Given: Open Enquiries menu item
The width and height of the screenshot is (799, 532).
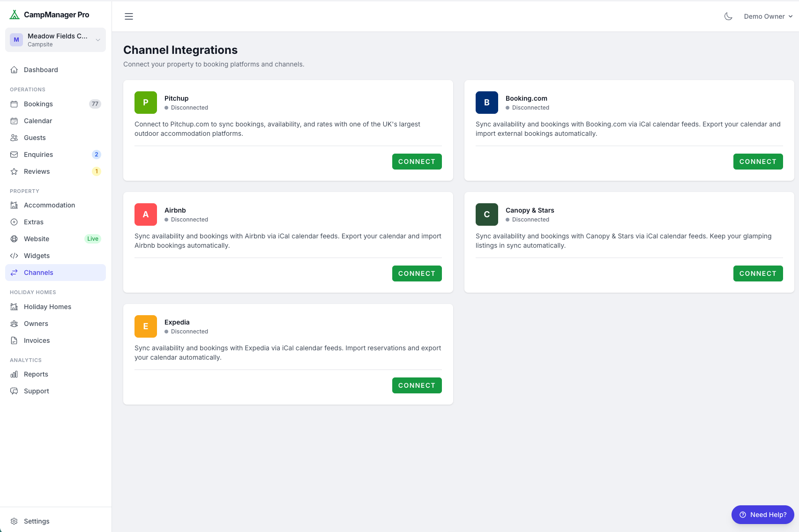Looking at the screenshot, I should 55,155.
